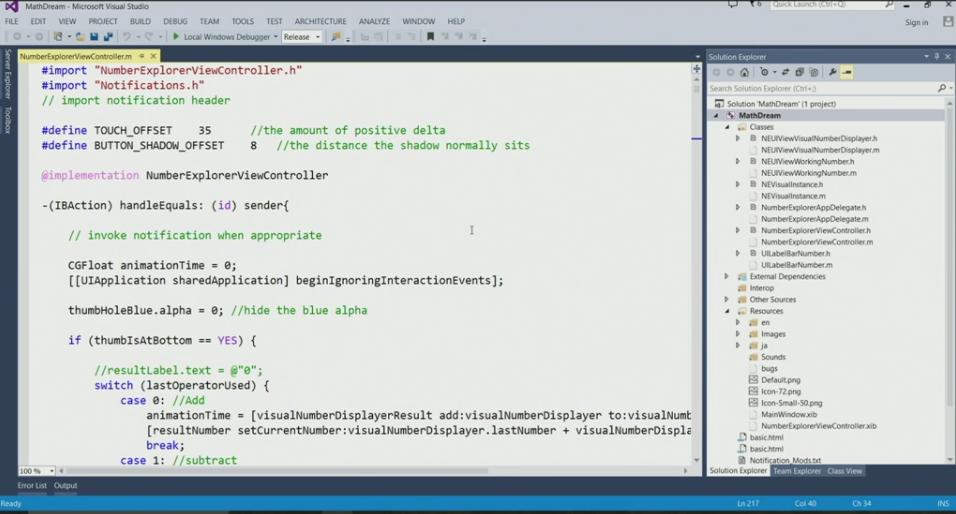The width and height of the screenshot is (956, 514).
Task: Open the Server Explorer side tab
Action: [x=8, y=74]
